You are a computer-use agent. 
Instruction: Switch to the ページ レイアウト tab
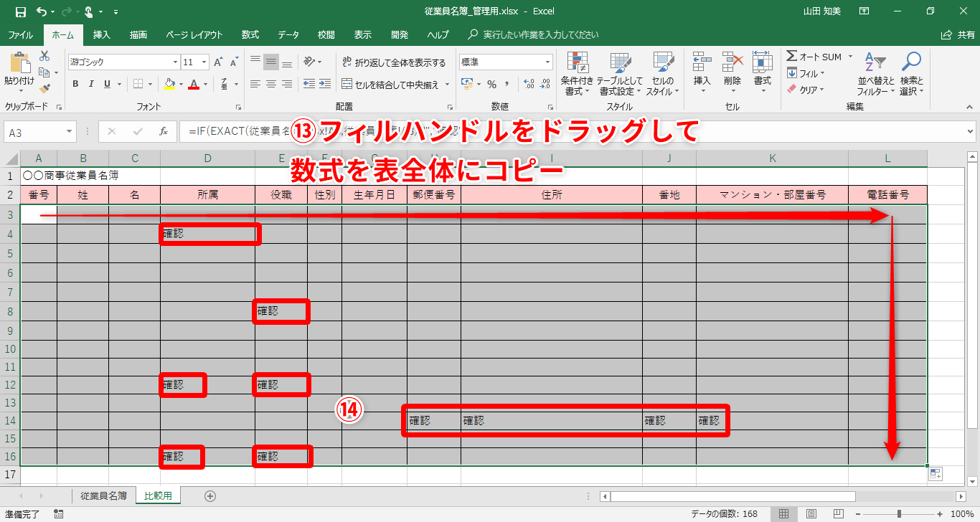tap(194, 34)
